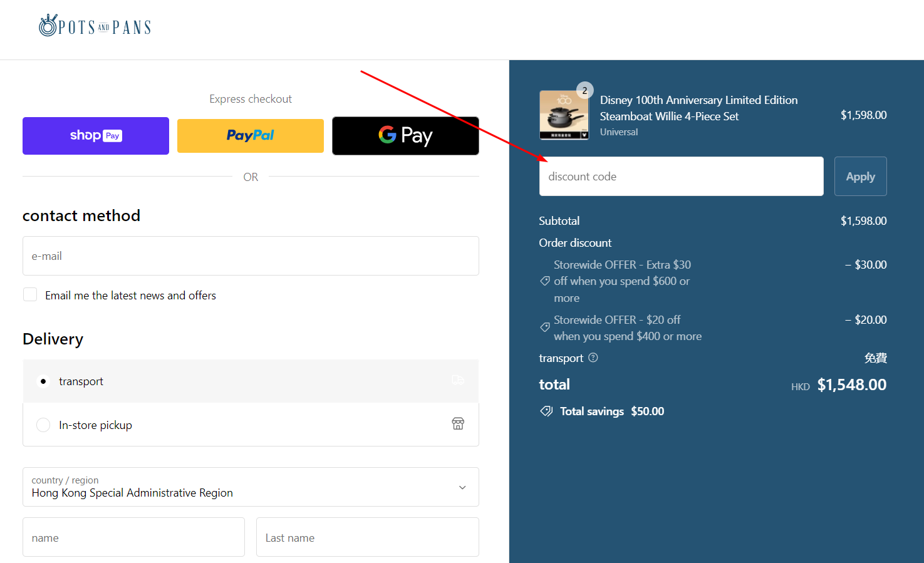Viewport: 924px width, 563px height.
Task: Click the store icon beside In-store pickup
Action: pyautogui.click(x=458, y=424)
